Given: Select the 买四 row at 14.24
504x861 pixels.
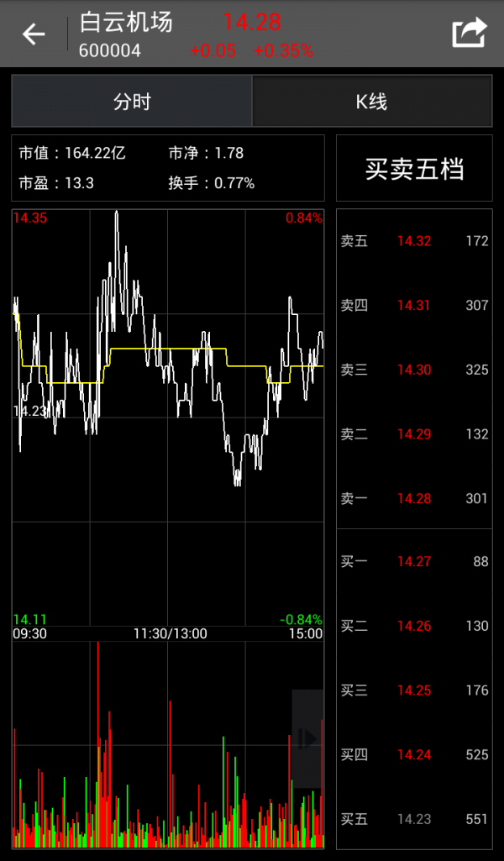Looking at the screenshot, I should [x=414, y=755].
